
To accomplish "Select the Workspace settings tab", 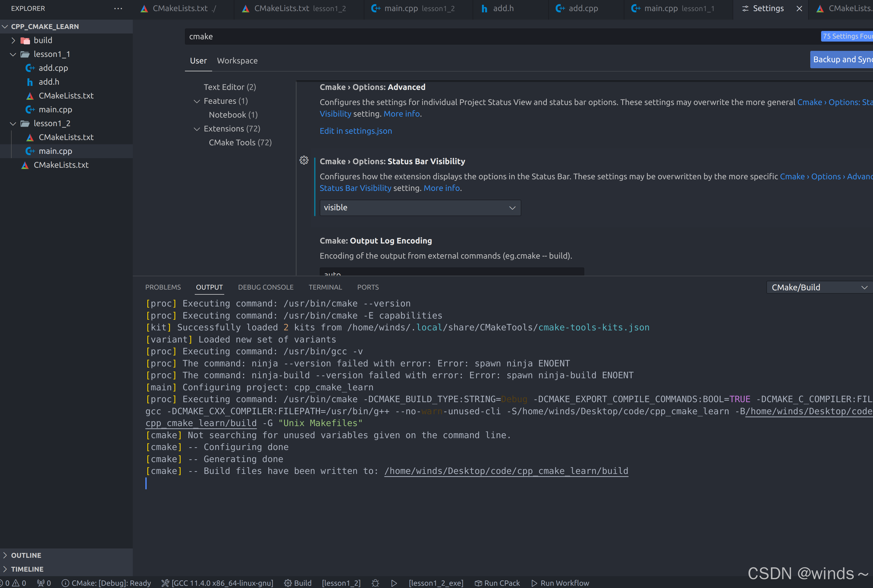I will pyautogui.click(x=237, y=61).
